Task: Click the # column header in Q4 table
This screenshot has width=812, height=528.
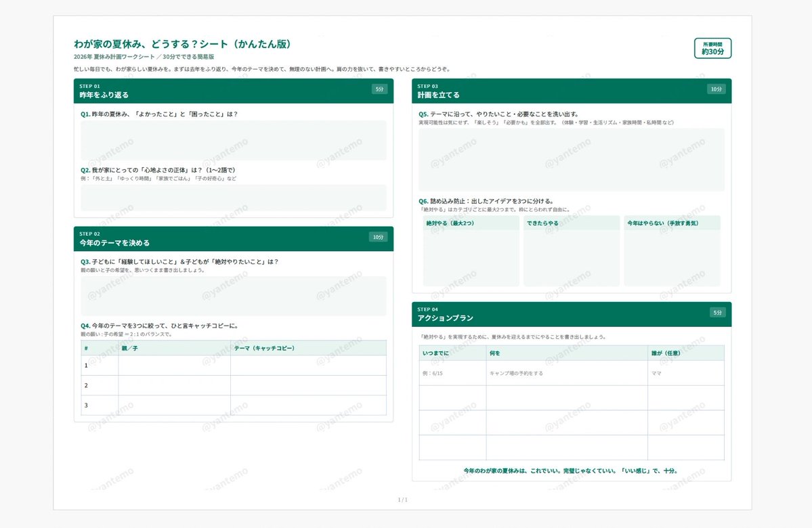Action: pos(100,348)
